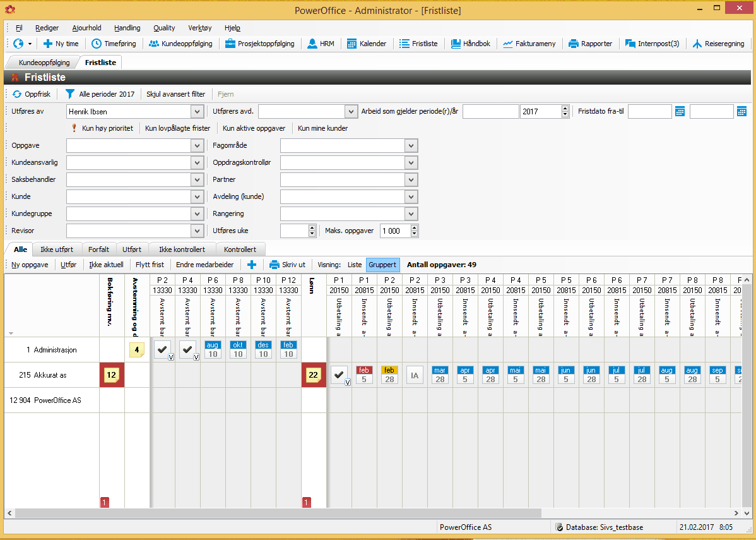Switch to the Ikke kontrollert tab

[x=182, y=249]
